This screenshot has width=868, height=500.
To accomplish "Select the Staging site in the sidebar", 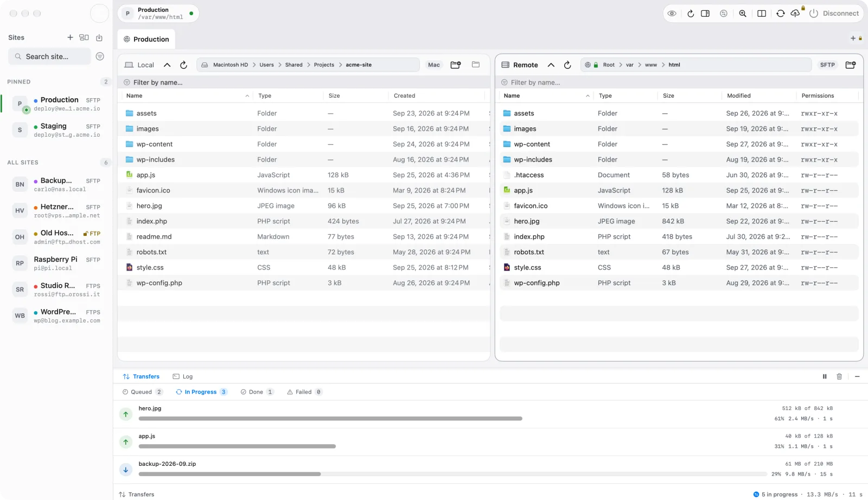I will [57, 130].
